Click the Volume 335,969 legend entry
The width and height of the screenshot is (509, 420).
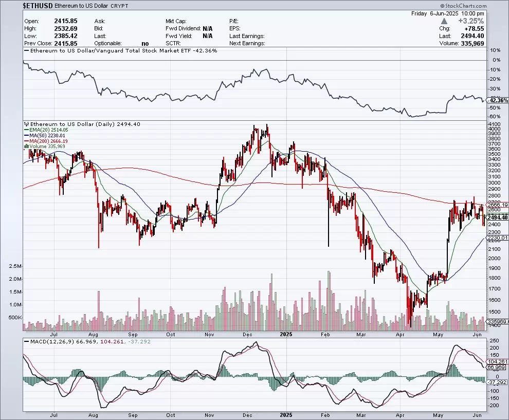44,147
